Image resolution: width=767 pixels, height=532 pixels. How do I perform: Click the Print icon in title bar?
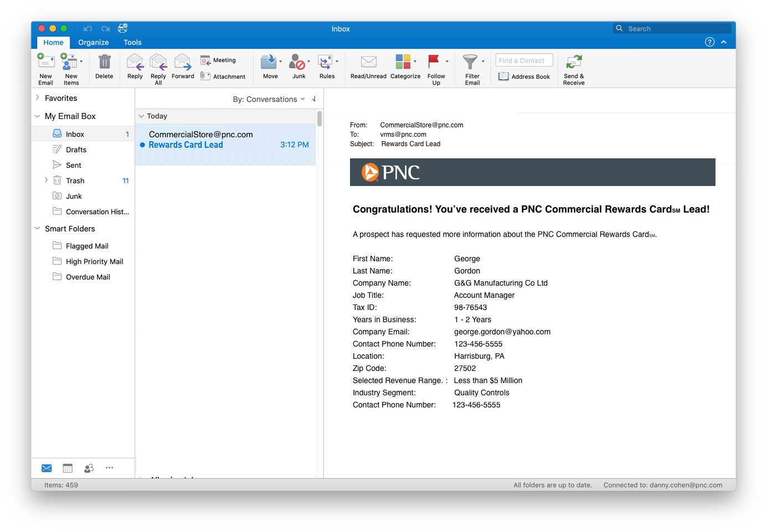click(123, 28)
